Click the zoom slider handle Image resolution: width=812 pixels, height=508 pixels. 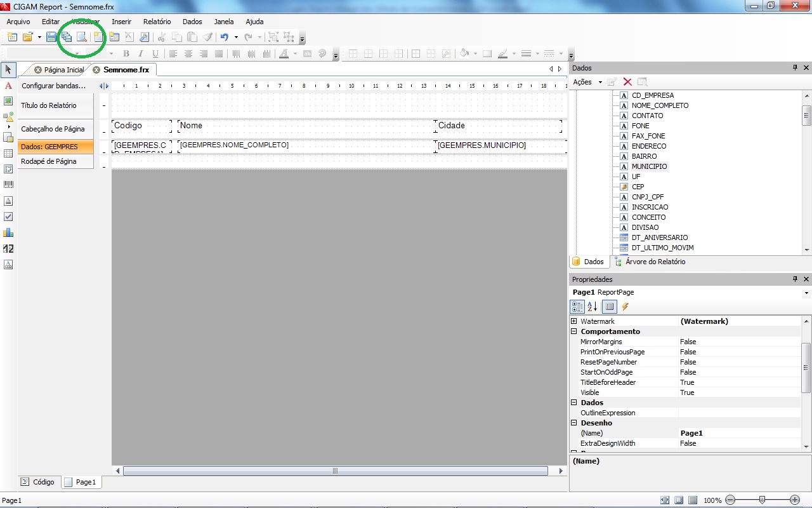coord(762,500)
